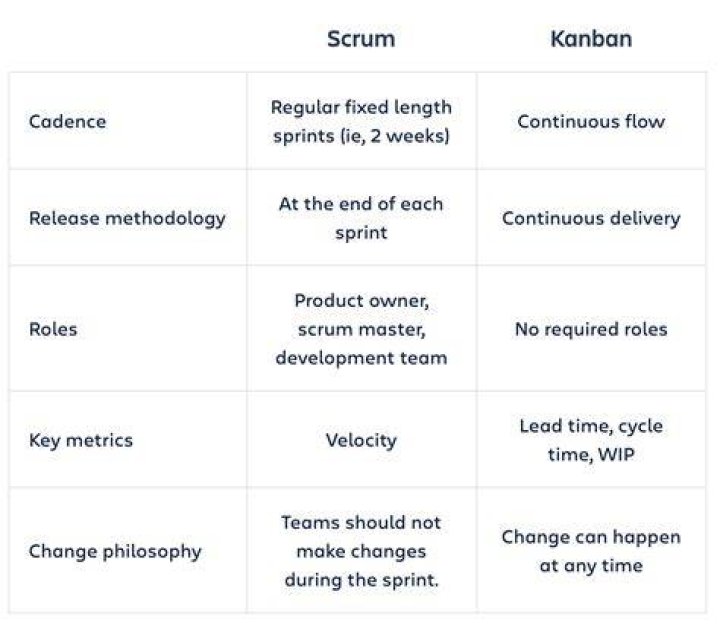Select the 'Continuous delivery' cell

591,219
